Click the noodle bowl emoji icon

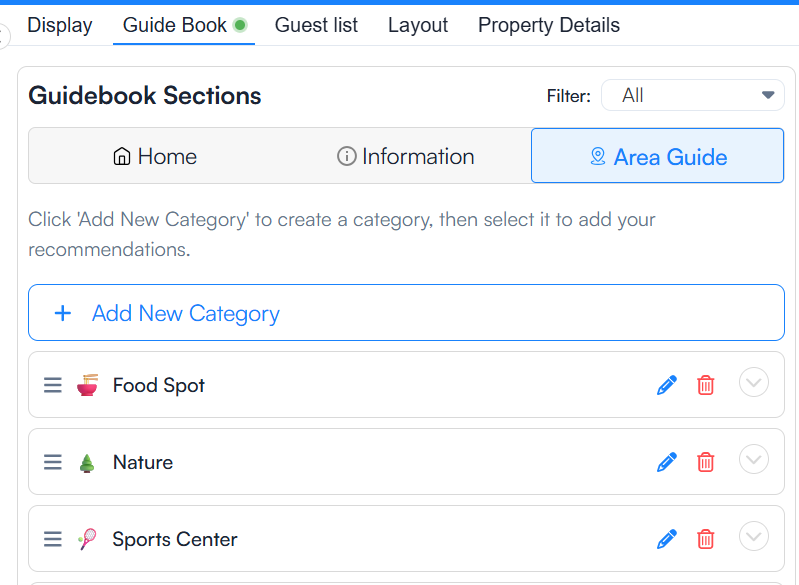[x=87, y=385]
